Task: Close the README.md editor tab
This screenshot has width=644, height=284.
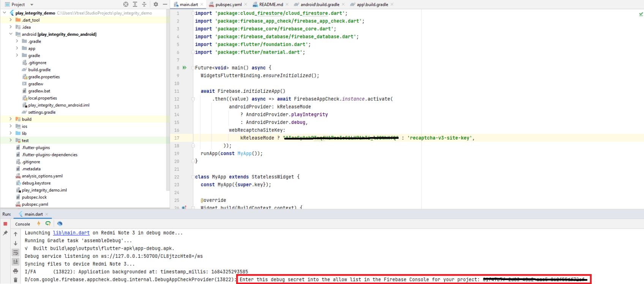Action: click(287, 5)
